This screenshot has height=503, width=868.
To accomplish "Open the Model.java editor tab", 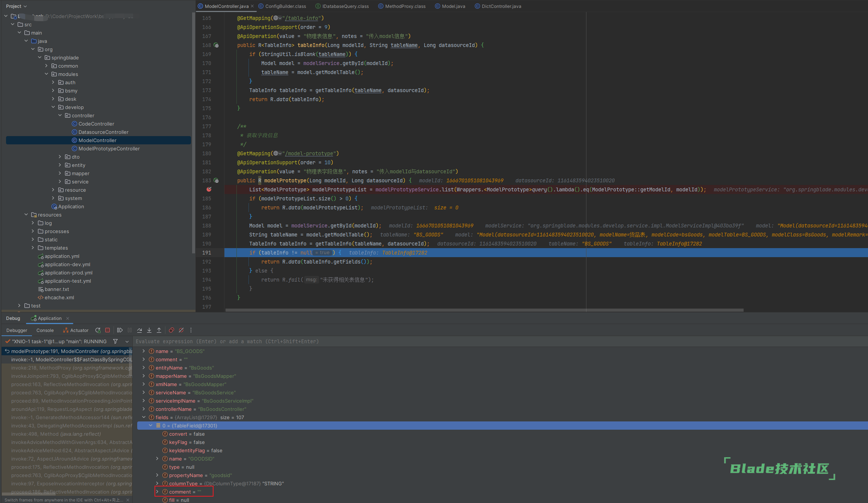I will pos(450,6).
